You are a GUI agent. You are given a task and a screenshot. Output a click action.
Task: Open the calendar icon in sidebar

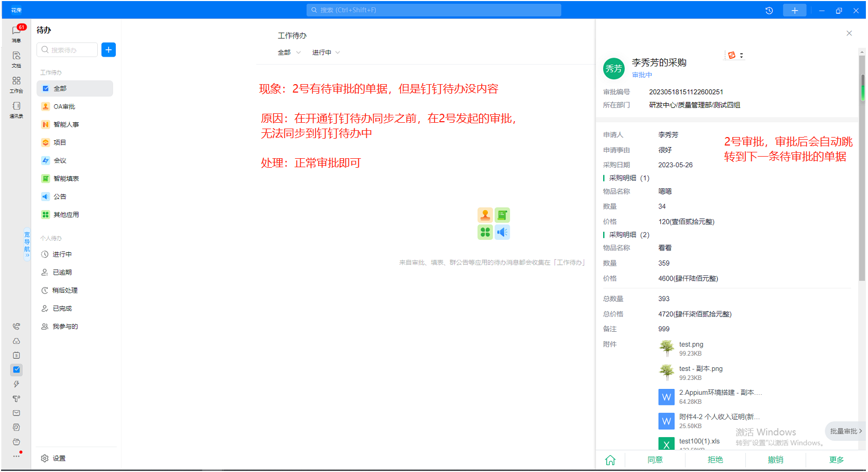[x=16, y=355]
